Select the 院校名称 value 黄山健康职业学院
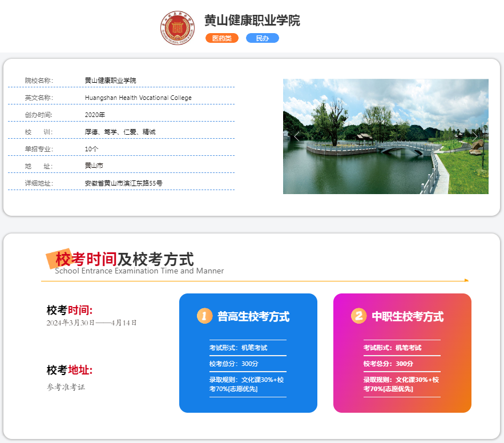 (x=110, y=80)
